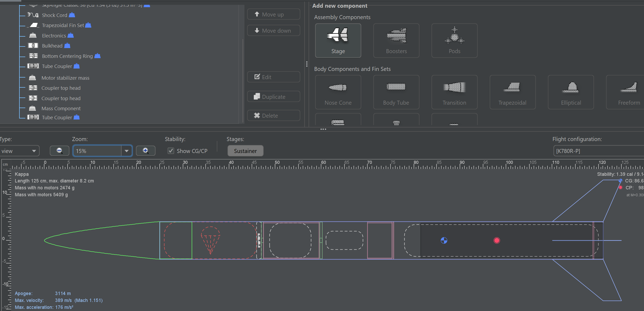The height and width of the screenshot is (311, 644).
Task: Select Bottom Centering Ring item
Action: [67, 56]
